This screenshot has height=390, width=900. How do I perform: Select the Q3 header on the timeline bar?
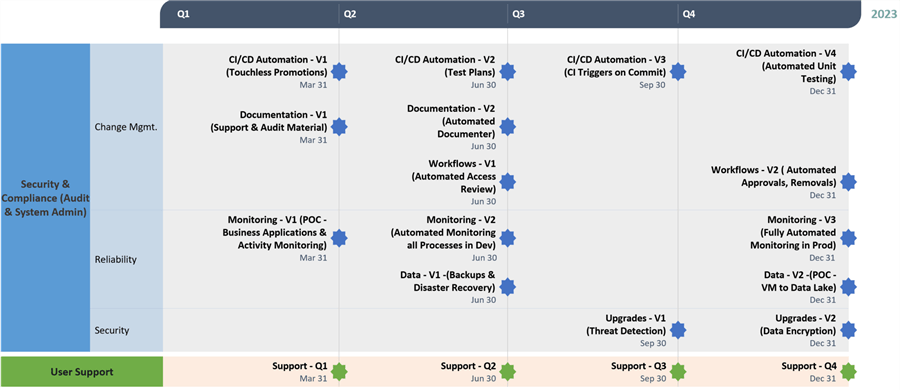[518, 14]
